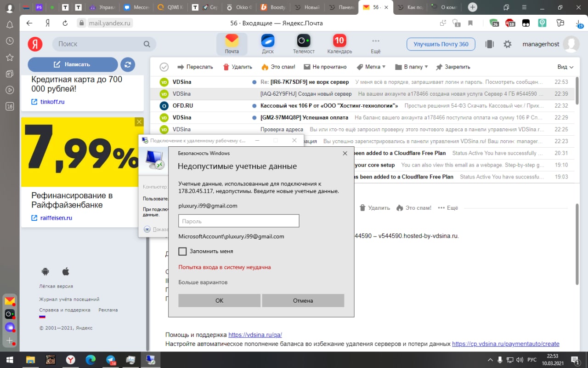Switch input language via РУС indicator
The image size is (588, 368).
click(531, 360)
